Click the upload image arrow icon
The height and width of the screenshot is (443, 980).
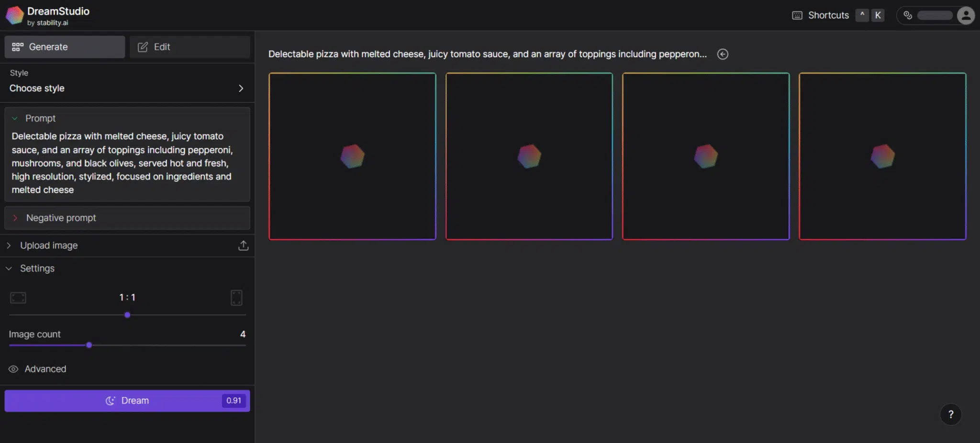(x=243, y=245)
